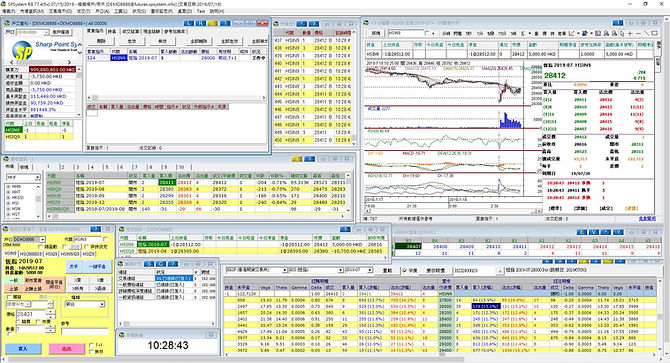Click the first blue button in account window title bar
The image size is (670, 363).
click(188, 23)
